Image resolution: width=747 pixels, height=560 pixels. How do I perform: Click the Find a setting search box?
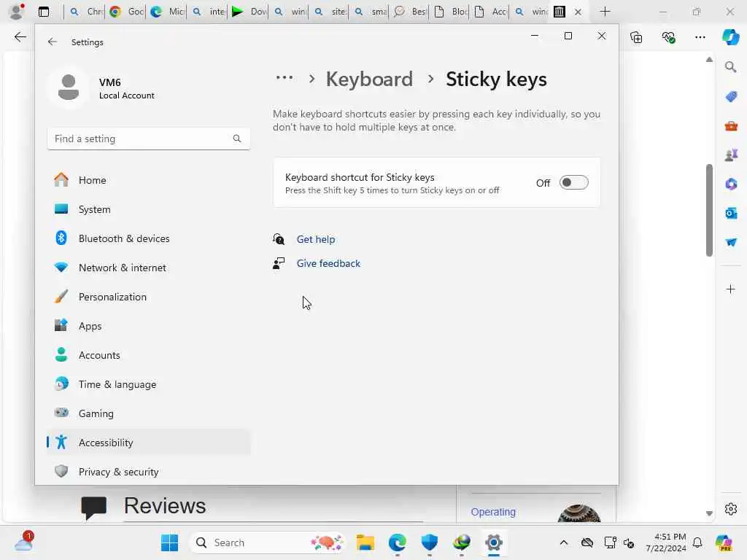[x=148, y=139]
